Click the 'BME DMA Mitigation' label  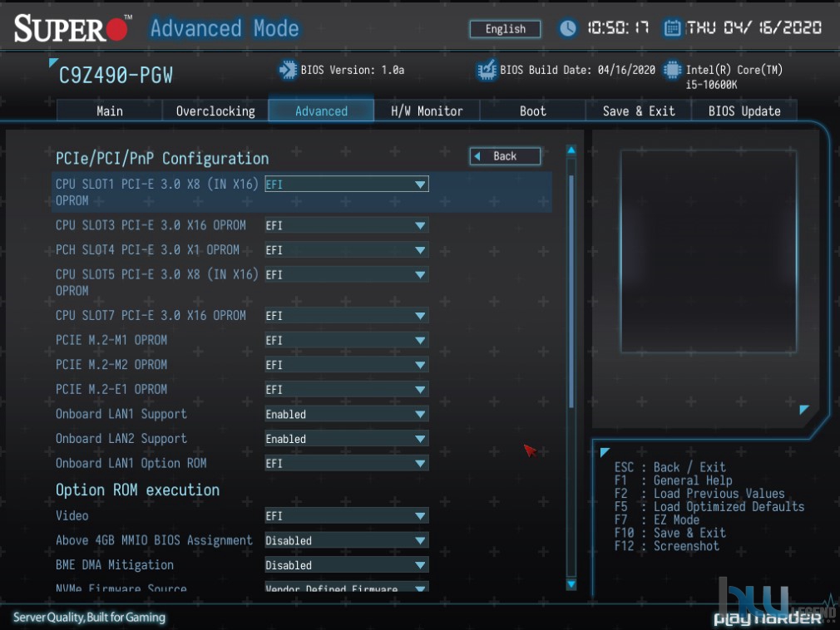click(115, 565)
